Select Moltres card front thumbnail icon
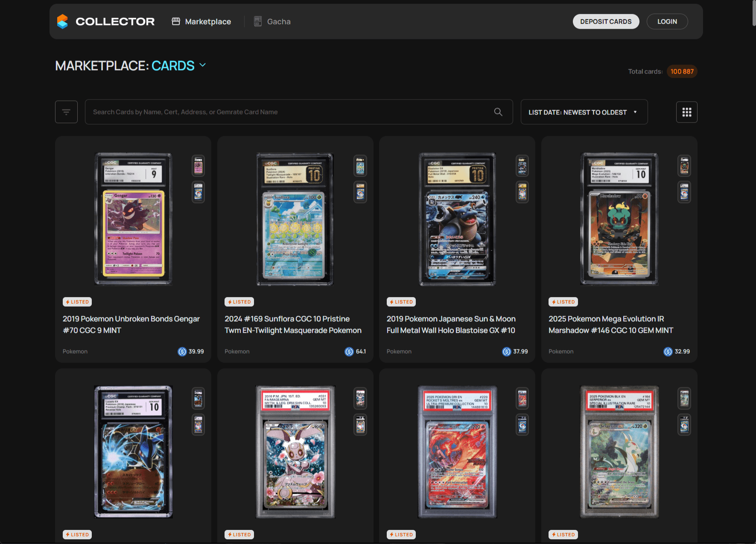Screen dimensions: 756x544 click(522, 398)
